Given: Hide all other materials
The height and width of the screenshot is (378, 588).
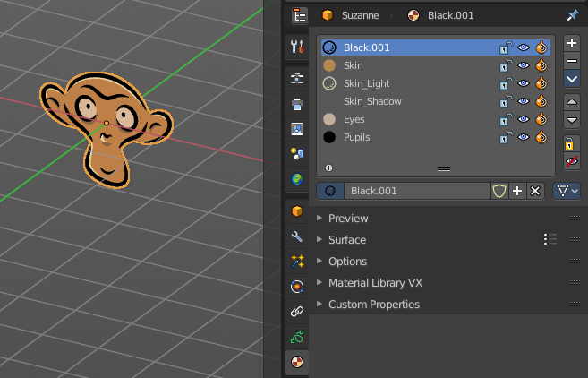Looking at the screenshot, I should tap(572, 162).
